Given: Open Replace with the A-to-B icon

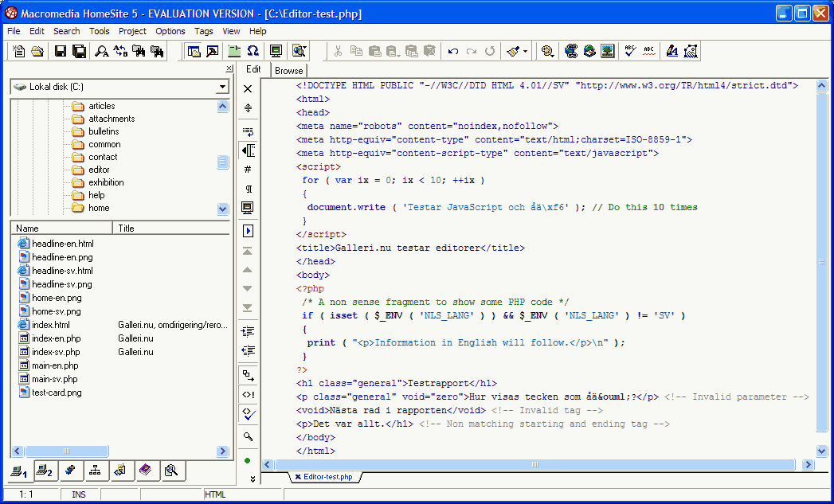Looking at the screenshot, I should click(x=121, y=51).
